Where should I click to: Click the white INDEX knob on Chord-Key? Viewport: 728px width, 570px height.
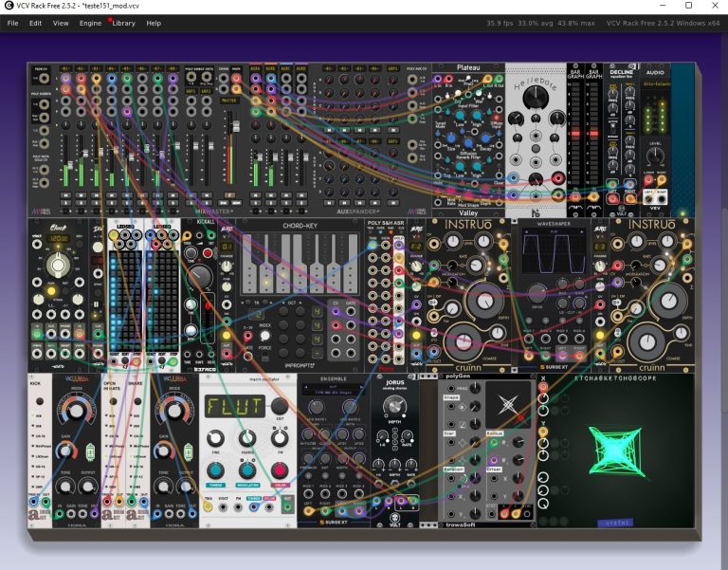pyautogui.click(x=264, y=336)
